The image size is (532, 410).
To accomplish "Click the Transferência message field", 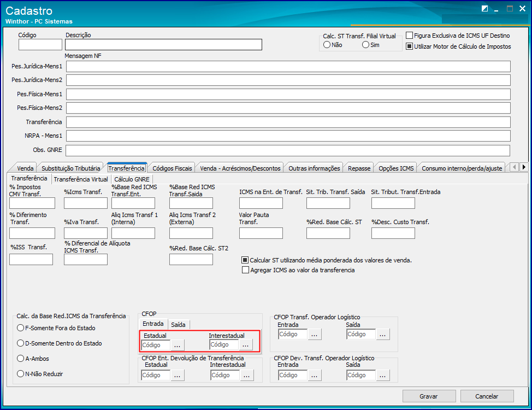I will pos(288,122).
